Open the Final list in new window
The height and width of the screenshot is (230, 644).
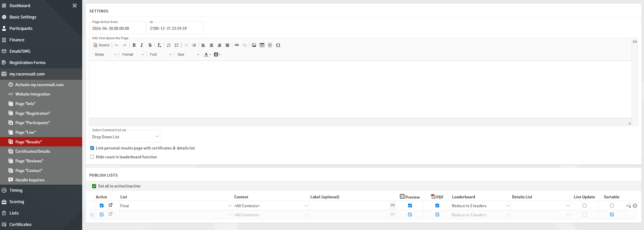click(111, 205)
